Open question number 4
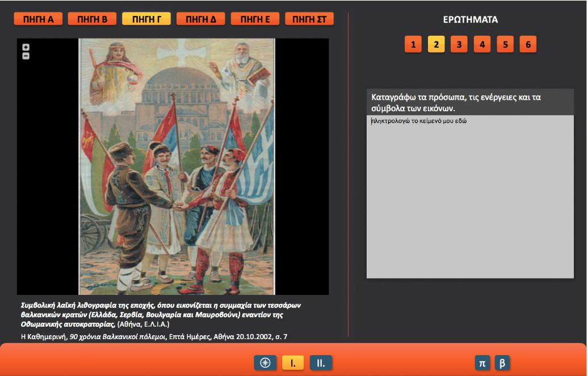 [482, 45]
